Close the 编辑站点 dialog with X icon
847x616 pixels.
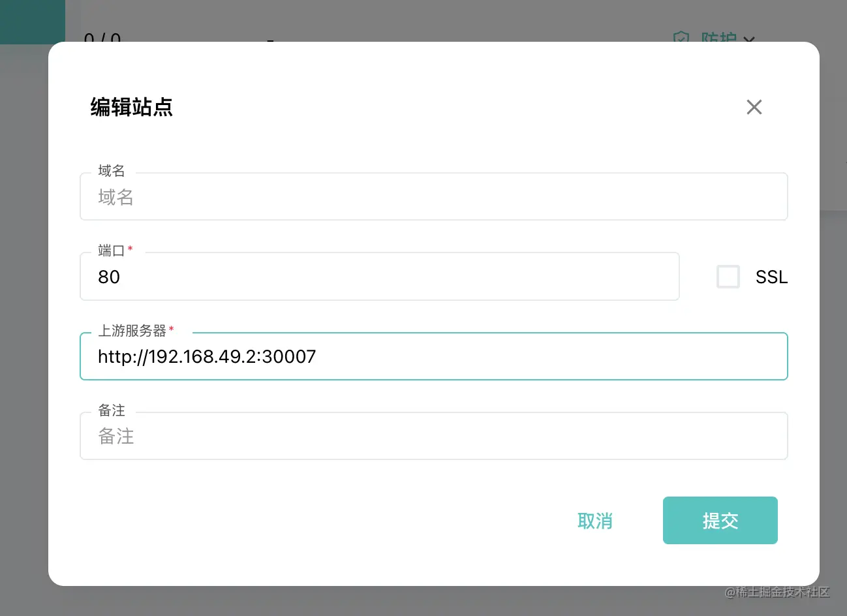[x=754, y=107]
